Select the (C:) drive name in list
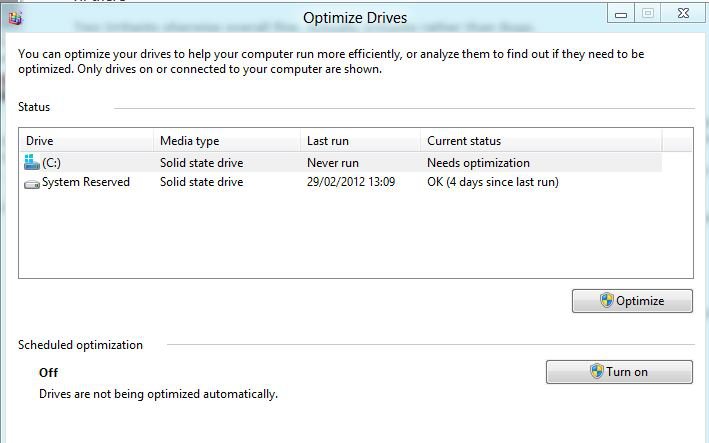The image size is (709, 443). click(x=52, y=163)
